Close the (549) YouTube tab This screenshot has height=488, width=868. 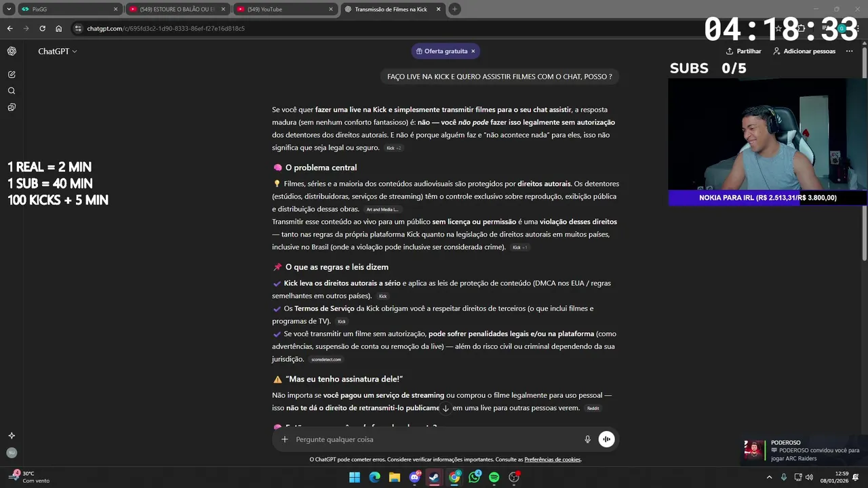pos(331,9)
